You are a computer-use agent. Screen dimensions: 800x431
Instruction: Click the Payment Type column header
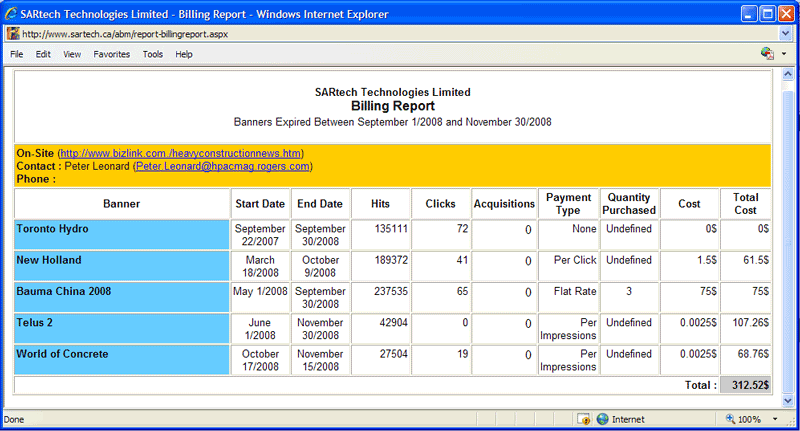click(568, 204)
